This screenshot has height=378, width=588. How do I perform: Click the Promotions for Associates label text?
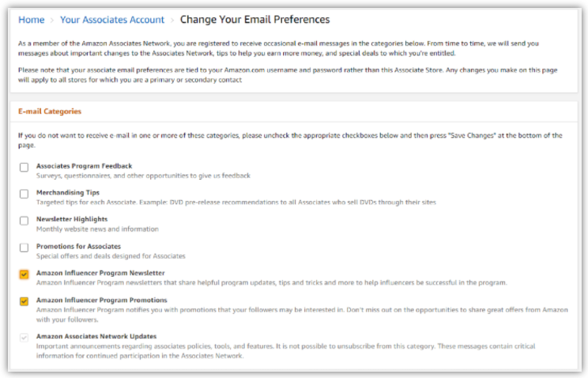pyautogui.click(x=78, y=246)
